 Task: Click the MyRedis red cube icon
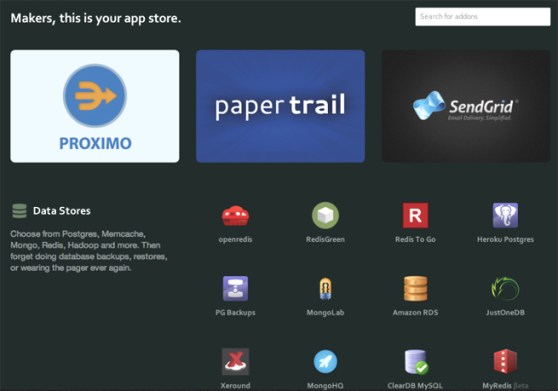coord(505,361)
